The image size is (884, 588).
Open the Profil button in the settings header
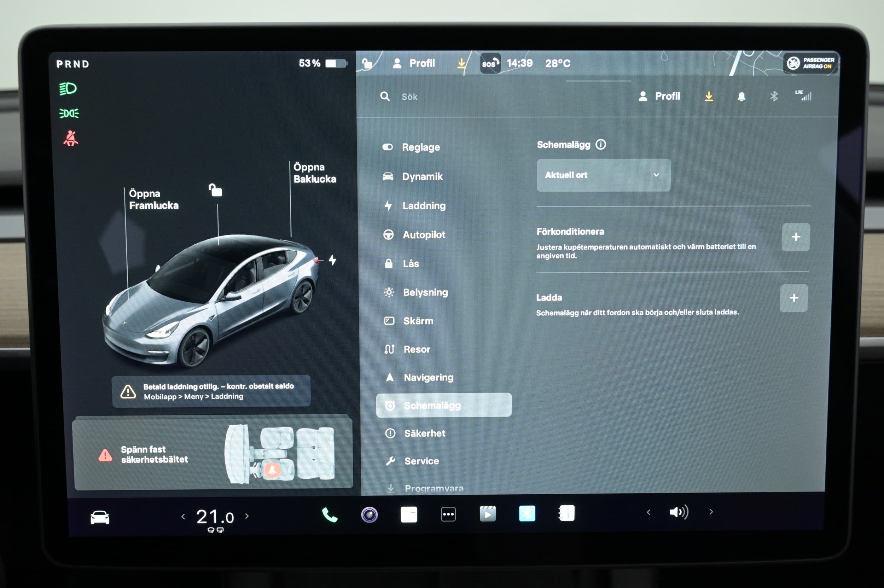pos(659,97)
